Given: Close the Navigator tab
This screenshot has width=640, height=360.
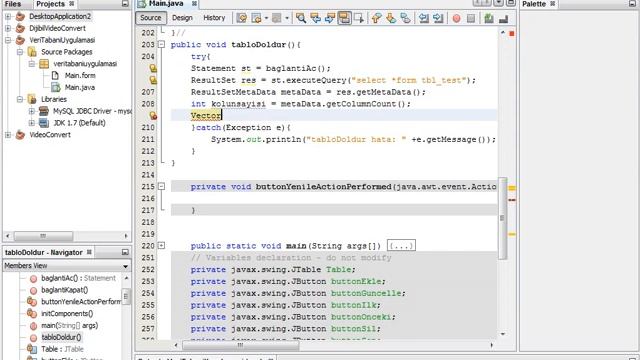Looking at the screenshot, I should [x=89, y=252].
